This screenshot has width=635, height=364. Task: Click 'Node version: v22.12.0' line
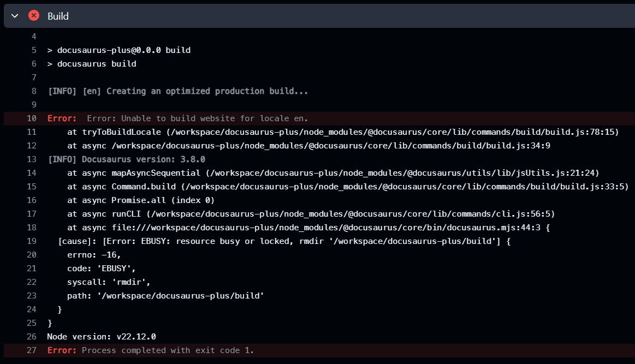(102, 337)
